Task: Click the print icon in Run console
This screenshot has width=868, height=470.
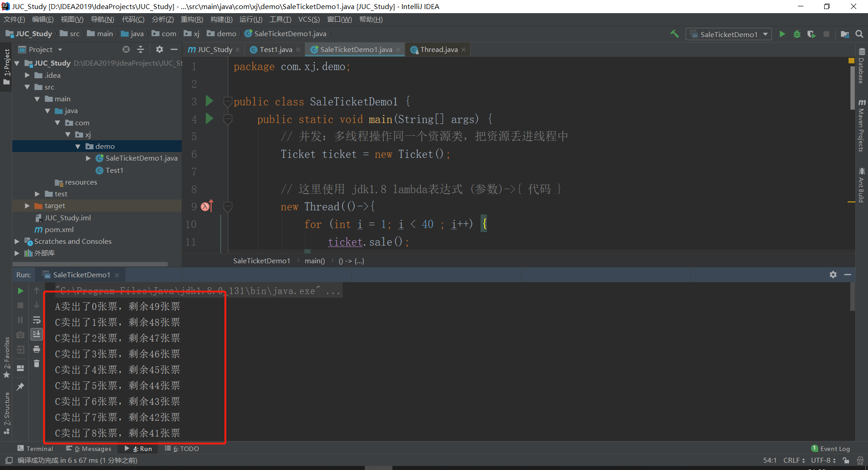Action: [x=37, y=349]
